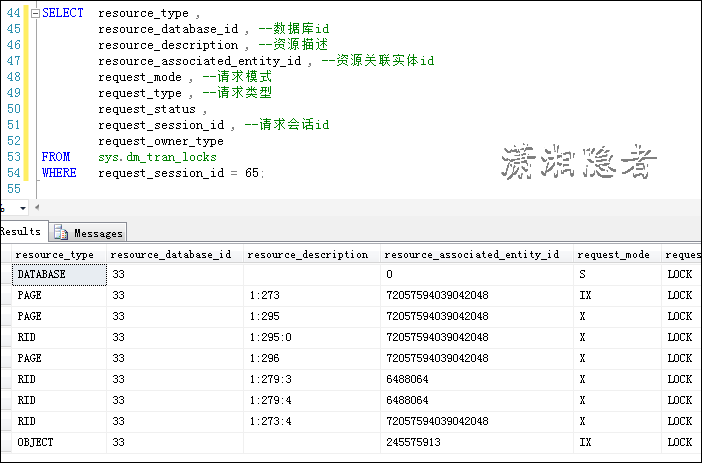
Task: Select the IX request_mode in row 1:273
Action: pos(617,295)
